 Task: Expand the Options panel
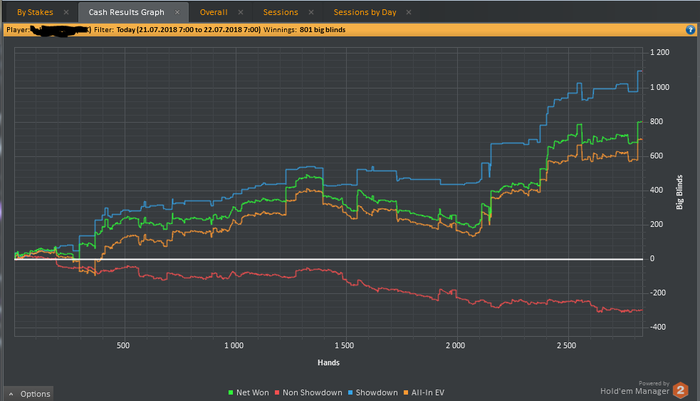29,393
